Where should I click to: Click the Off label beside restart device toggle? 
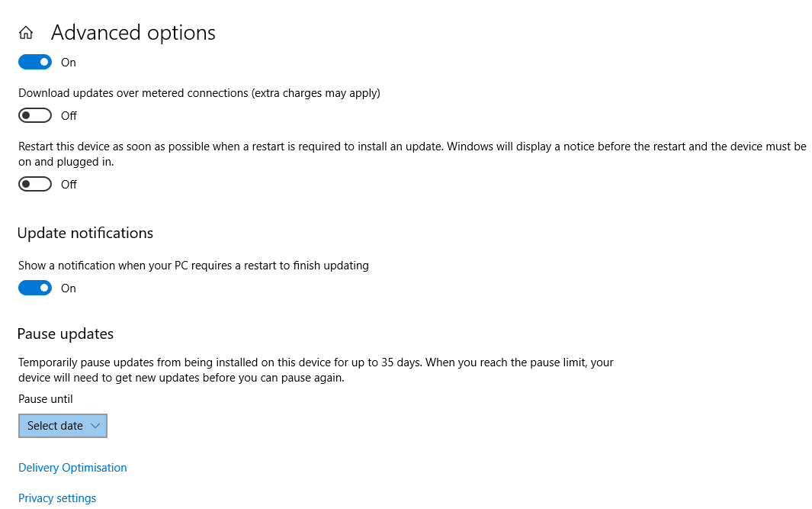(69, 185)
